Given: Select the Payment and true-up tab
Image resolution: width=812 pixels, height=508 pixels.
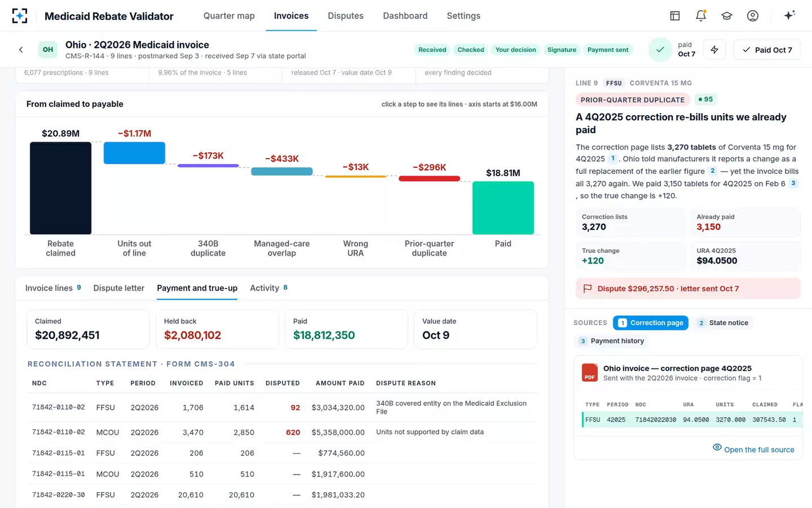Looking at the screenshot, I should pos(197,288).
